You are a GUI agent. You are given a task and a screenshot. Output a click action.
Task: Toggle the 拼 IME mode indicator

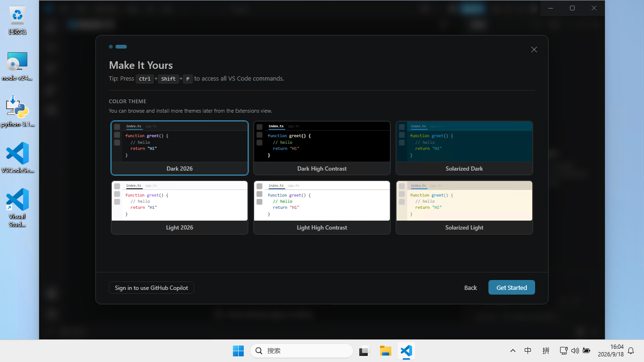[x=546, y=351]
